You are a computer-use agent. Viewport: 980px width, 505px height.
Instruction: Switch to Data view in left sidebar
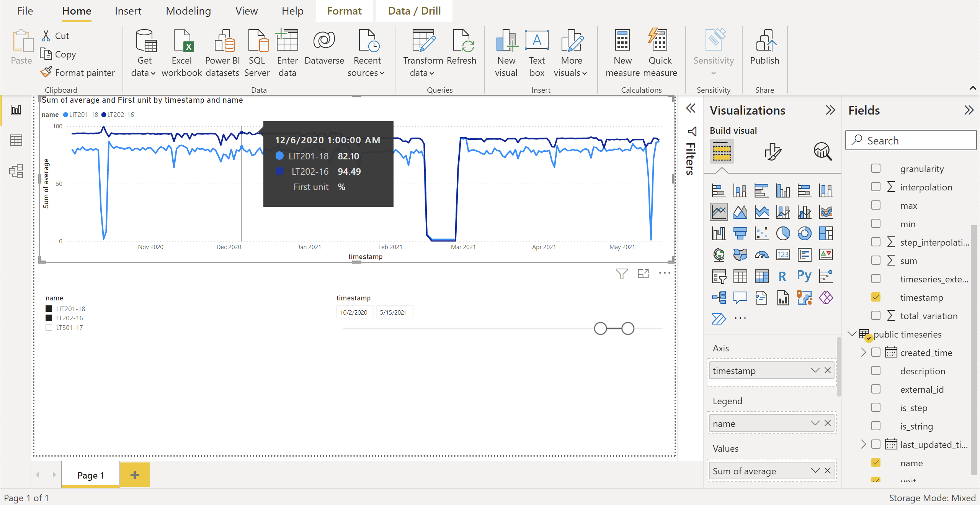click(16, 140)
